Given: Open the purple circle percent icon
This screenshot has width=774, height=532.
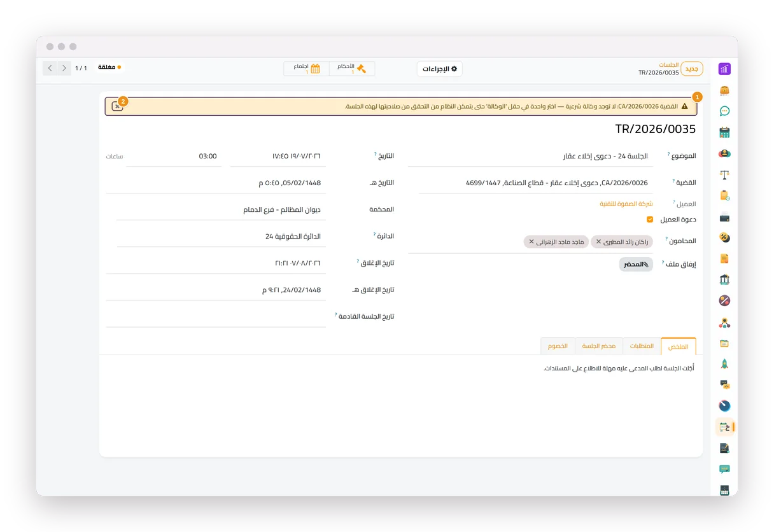Looking at the screenshot, I should coord(724,300).
